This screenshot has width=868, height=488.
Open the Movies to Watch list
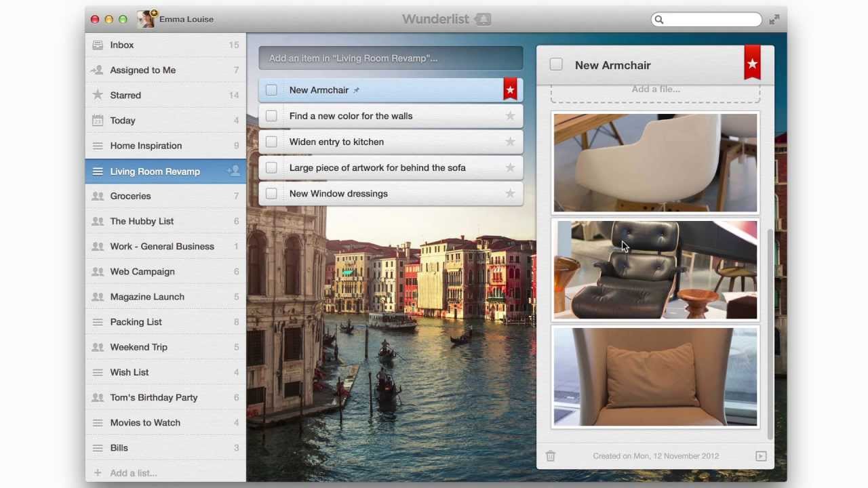tap(165, 422)
